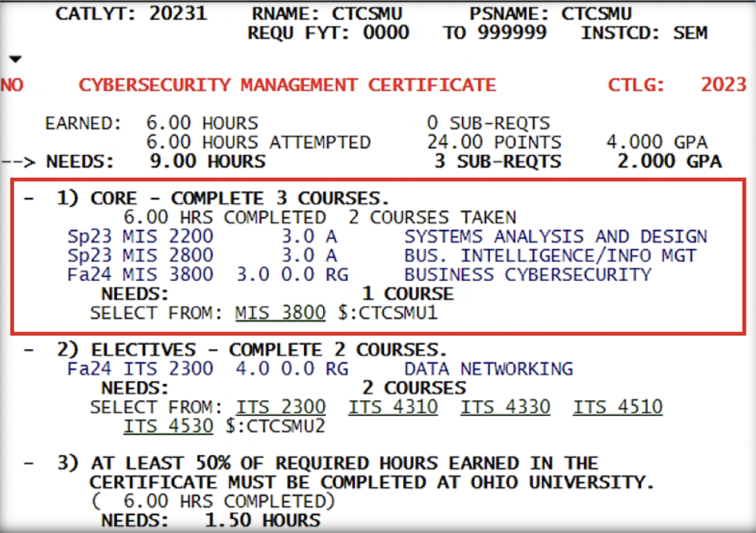Image resolution: width=756 pixels, height=533 pixels.
Task: Select the Bus. Intelligence/Info Mgt course row
Action: [x=385, y=256]
